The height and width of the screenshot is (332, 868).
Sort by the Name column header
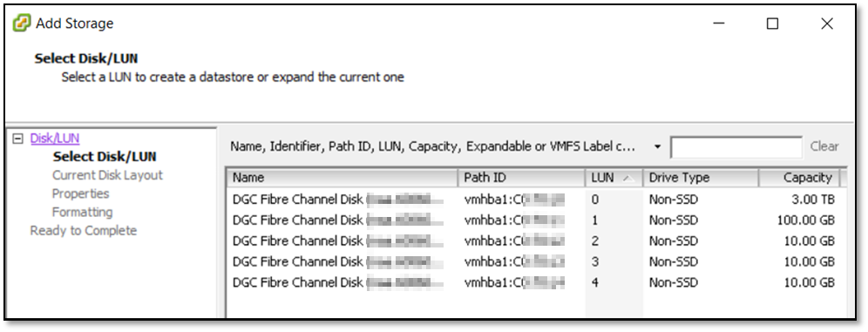pos(342,178)
